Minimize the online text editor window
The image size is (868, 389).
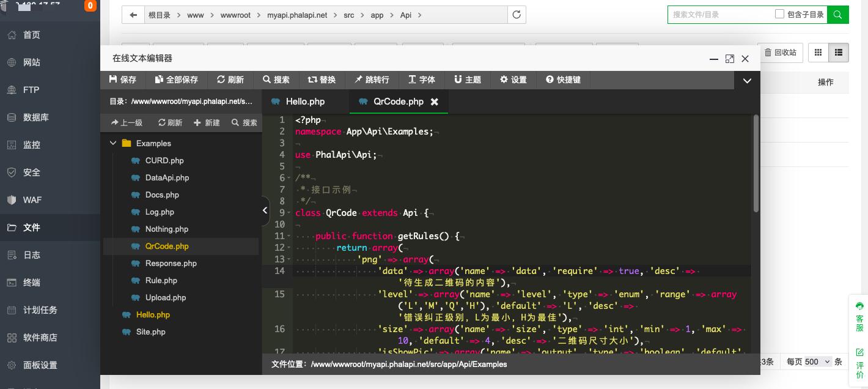pyautogui.click(x=713, y=59)
